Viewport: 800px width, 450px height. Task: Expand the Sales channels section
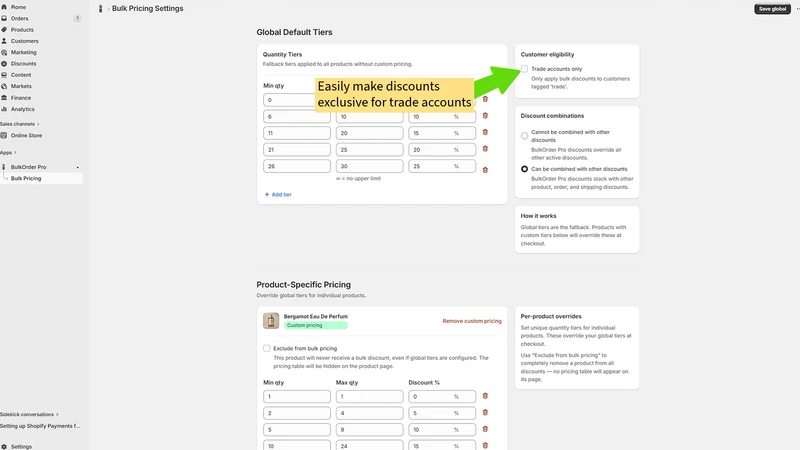[x=19, y=124]
